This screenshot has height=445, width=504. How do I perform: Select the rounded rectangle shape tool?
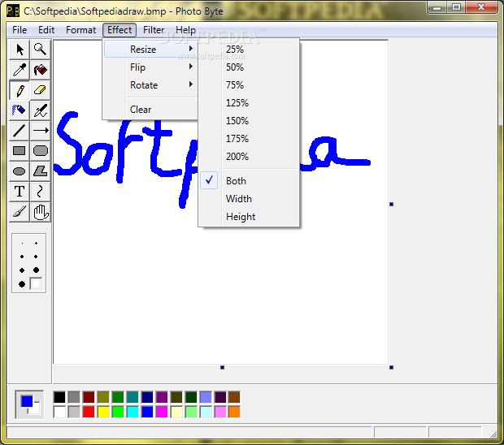[40, 151]
